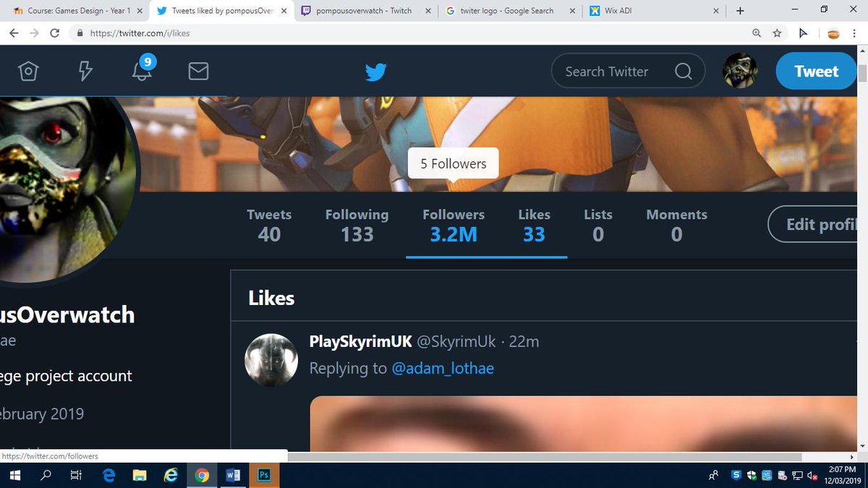
Task: Open the 22m tweet timestamp
Action: coord(524,341)
